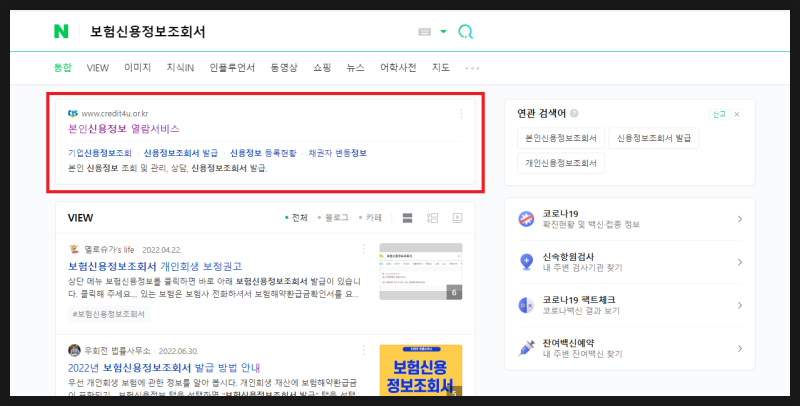
Task: Open the 코로나19 확진현황 row chevron
Action: [x=740, y=219]
